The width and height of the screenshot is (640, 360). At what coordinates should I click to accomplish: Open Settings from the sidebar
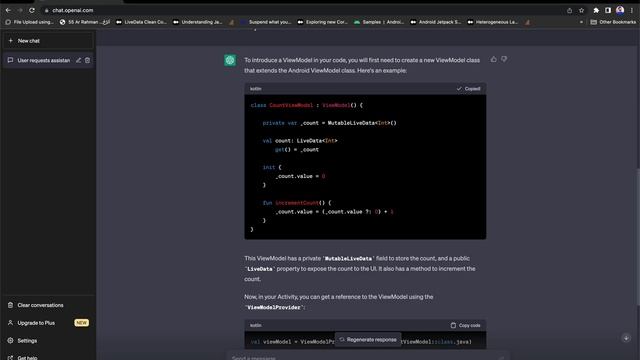48,340
